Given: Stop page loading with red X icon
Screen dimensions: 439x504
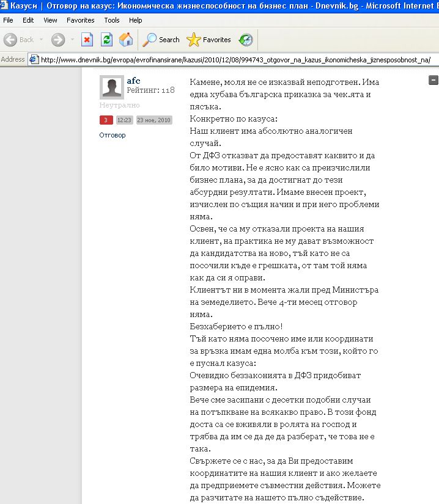Looking at the screenshot, I should pos(87,40).
